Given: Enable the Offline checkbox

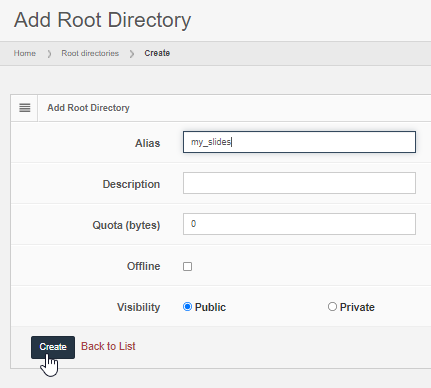Looking at the screenshot, I should point(187,266).
